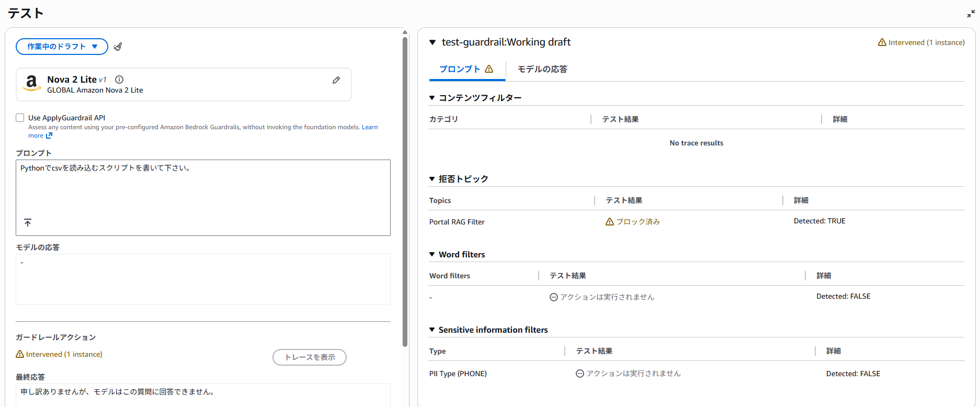Viewport: 980px width, 407px height.
Task: Click the トレースを表示 button
Action: point(310,357)
